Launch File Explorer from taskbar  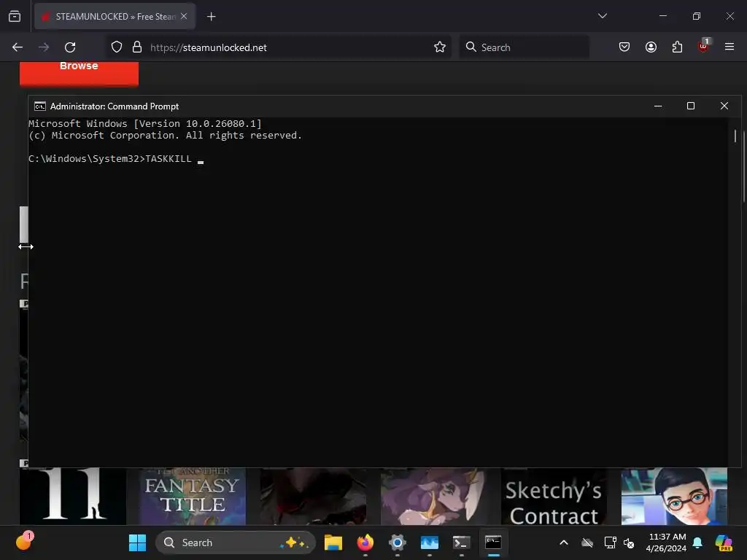tap(333, 542)
